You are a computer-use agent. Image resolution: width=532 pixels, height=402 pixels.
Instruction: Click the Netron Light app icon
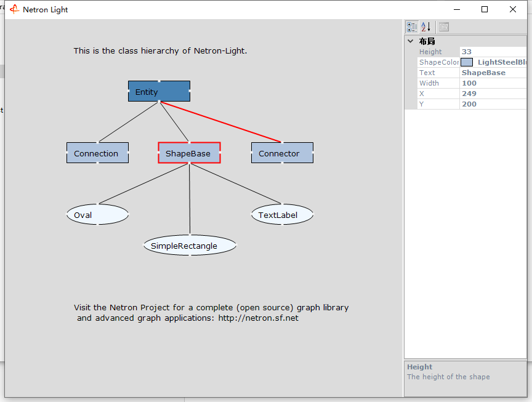pyautogui.click(x=14, y=9)
